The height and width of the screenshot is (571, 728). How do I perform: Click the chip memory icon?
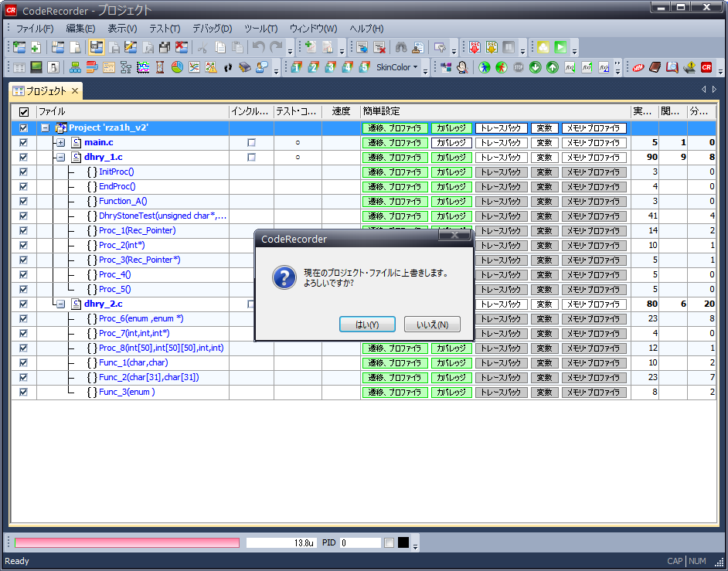click(245, 67)
